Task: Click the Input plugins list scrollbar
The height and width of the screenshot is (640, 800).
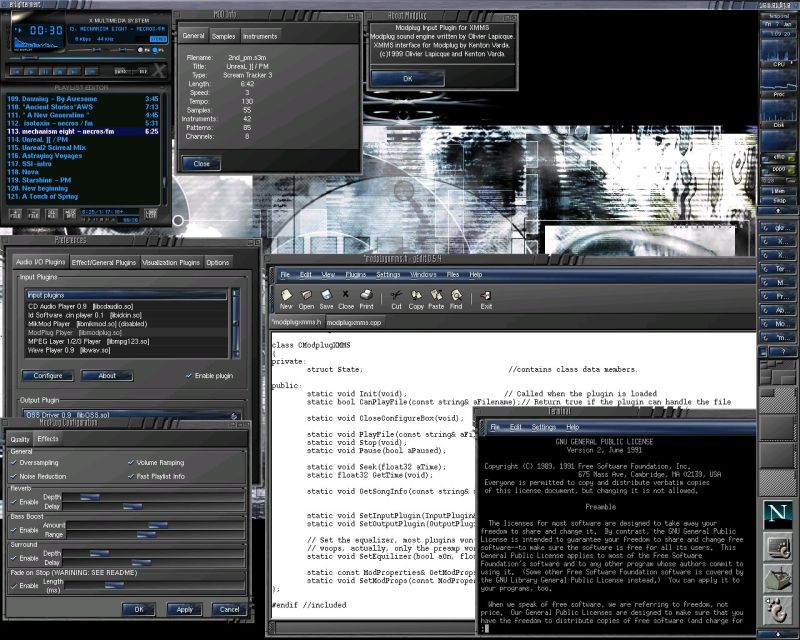Action: pyautogui.click(x=235, y=323)
